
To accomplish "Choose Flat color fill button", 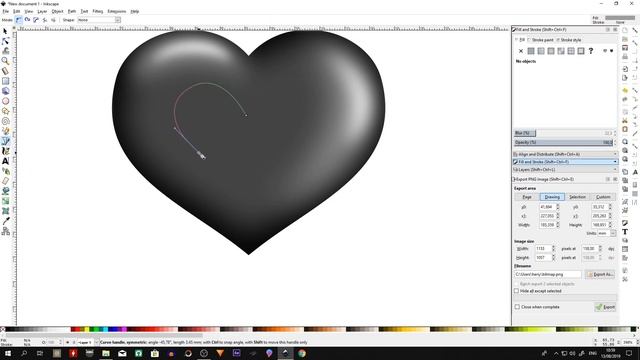I will pyautogui.click(x=531, y=51).
